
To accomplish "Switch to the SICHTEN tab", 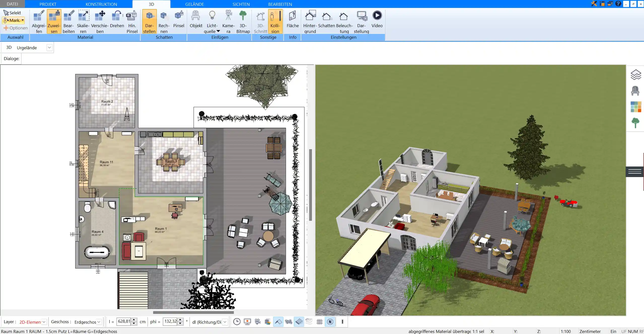I will [241, 4].
